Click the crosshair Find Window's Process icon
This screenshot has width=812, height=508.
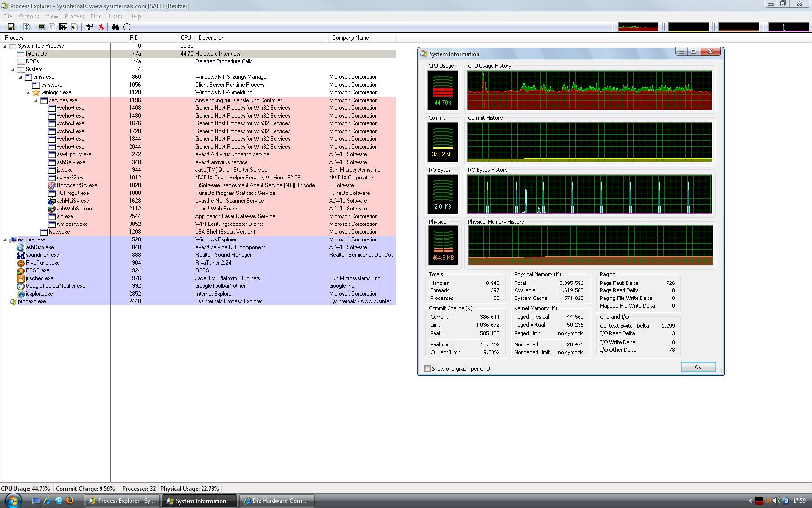[127, 27]
